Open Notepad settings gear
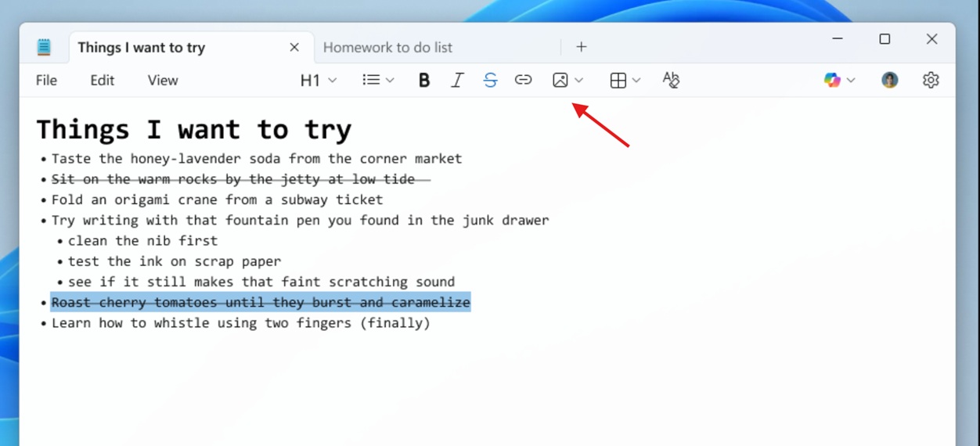 pyautogui.click(x=930, y=80)
